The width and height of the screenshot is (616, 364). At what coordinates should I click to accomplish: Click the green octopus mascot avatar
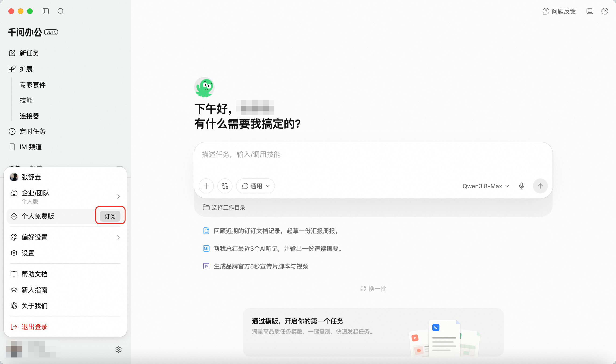tap(204, 87)
